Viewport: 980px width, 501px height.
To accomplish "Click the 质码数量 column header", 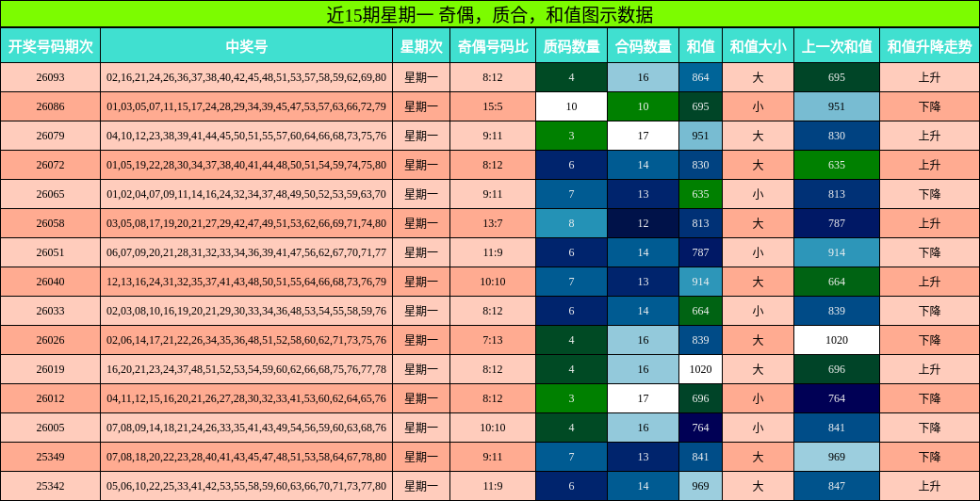I will (571, 45).
